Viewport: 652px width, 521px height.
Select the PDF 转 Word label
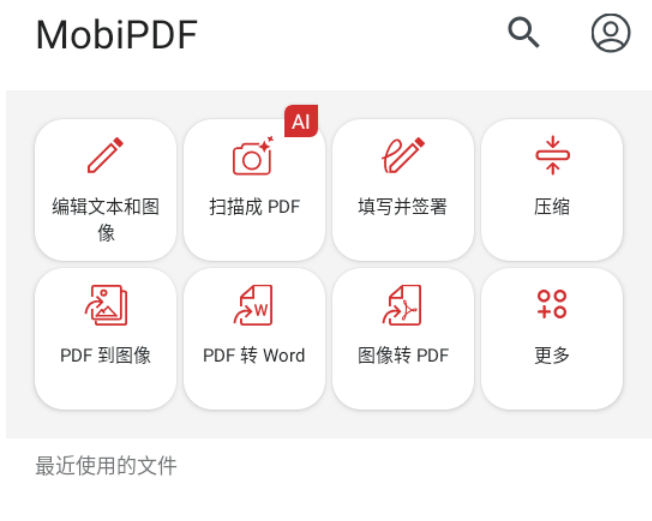click(x=254, y=356)
